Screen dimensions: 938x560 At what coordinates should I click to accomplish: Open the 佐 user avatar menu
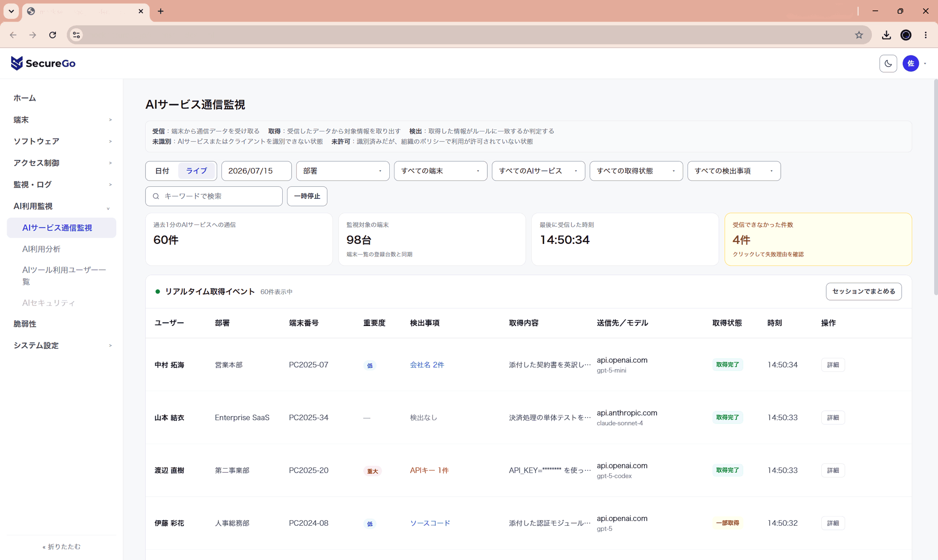coord(911,63)
